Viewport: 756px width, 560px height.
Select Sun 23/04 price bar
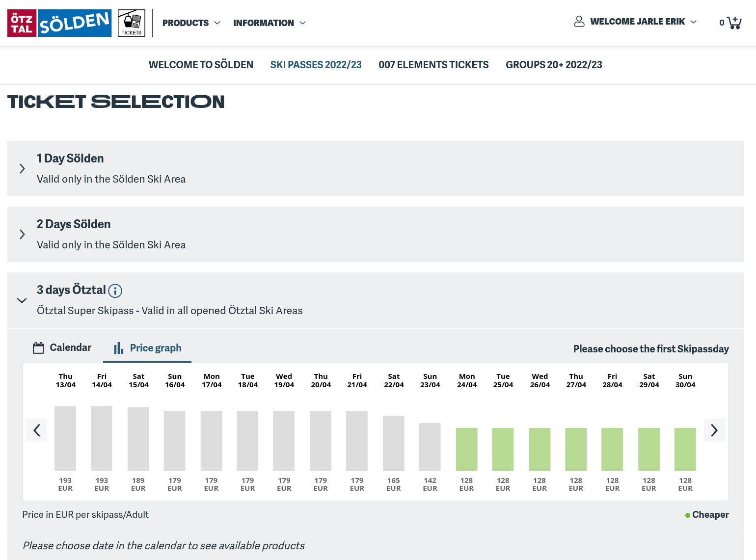tap(430, 447)
